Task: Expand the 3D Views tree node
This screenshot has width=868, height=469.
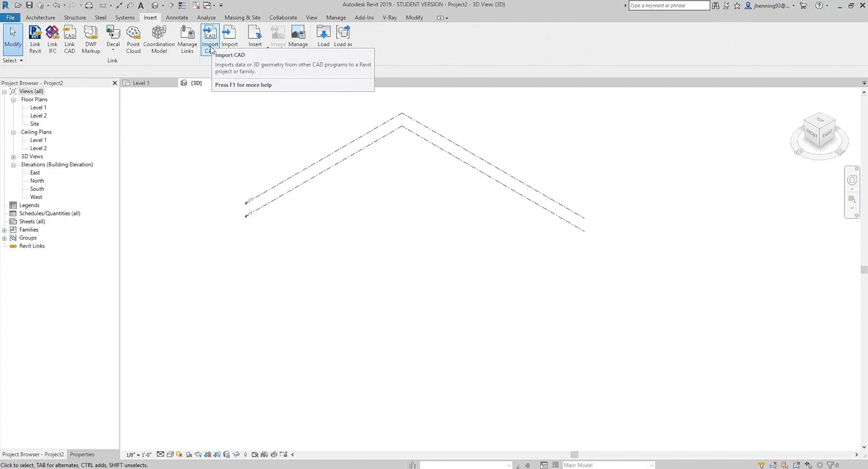Action: tap(13, 157)
